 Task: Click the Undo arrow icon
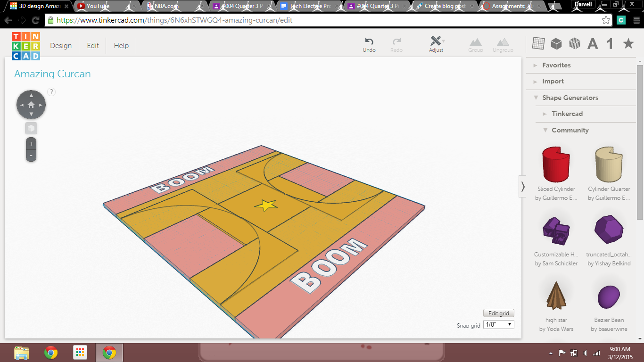(369, 42)
